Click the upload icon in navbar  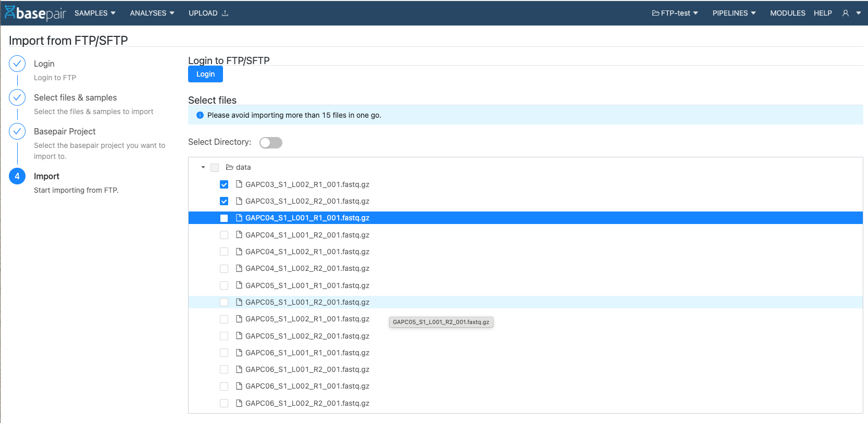[x=225, y=13]
